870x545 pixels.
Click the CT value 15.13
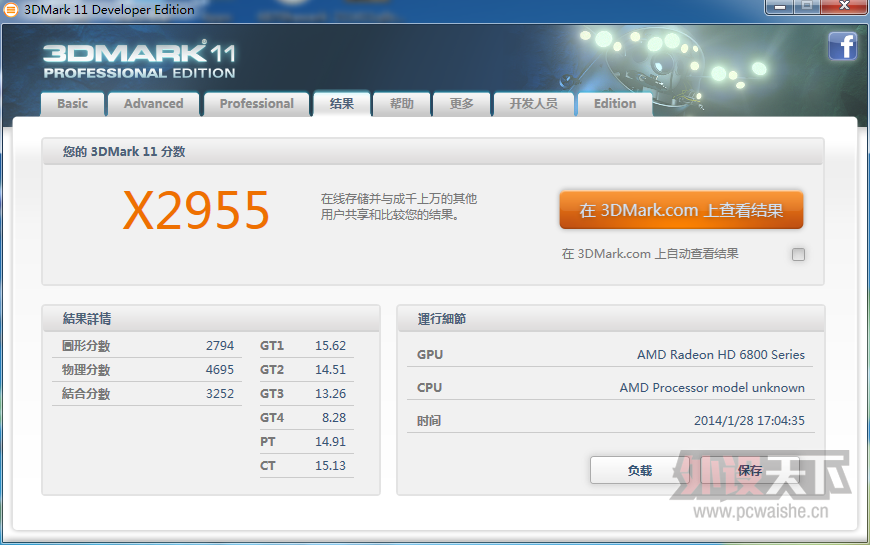330,466
